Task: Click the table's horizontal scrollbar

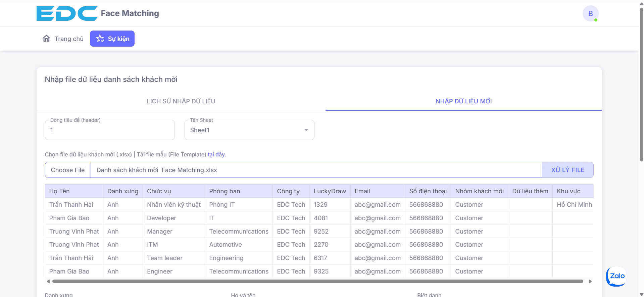Action: 317,281
